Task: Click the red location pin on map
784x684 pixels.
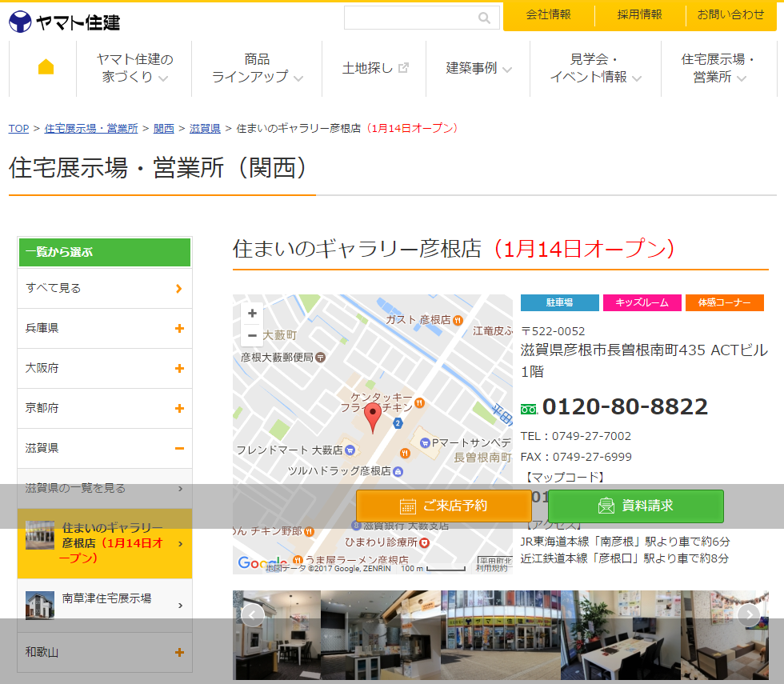Action: (x=373, y=418)
